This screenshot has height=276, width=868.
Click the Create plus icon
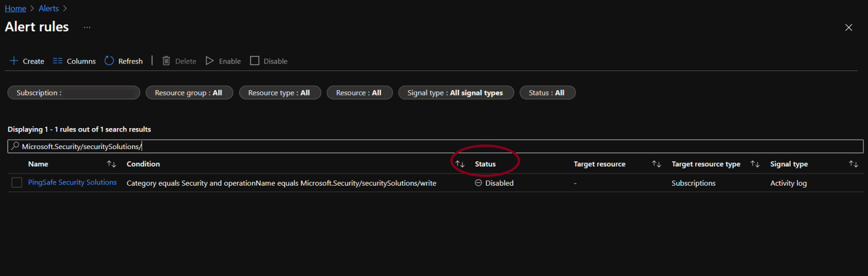tap(14, 61)
